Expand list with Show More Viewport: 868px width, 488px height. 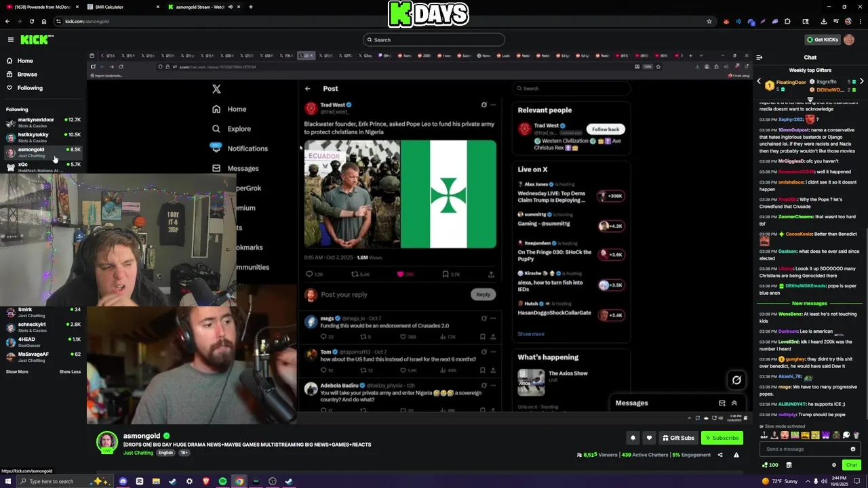(17, 372)
